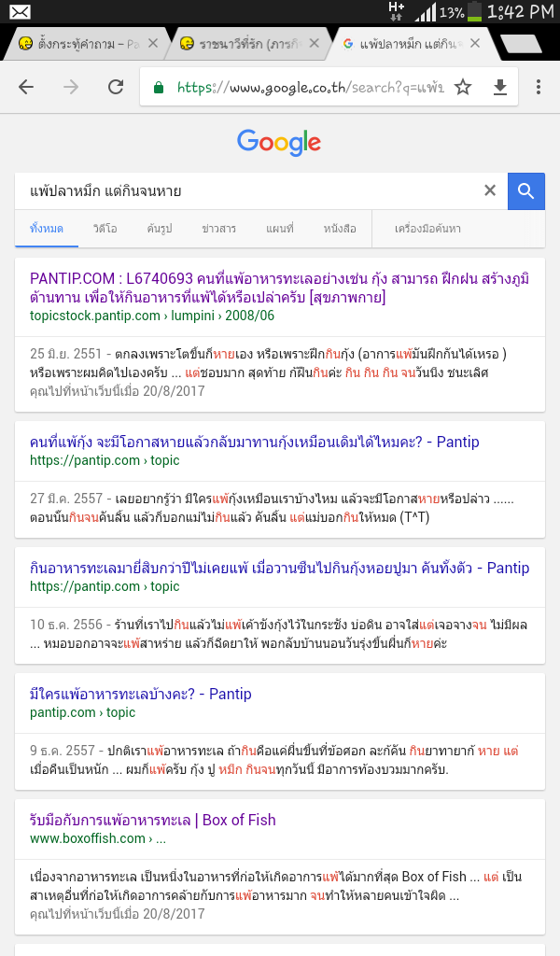Switch to ค้นรูป image results
Image resolution: width=560 pixels, height=956 pixels.
click(159, 229)
